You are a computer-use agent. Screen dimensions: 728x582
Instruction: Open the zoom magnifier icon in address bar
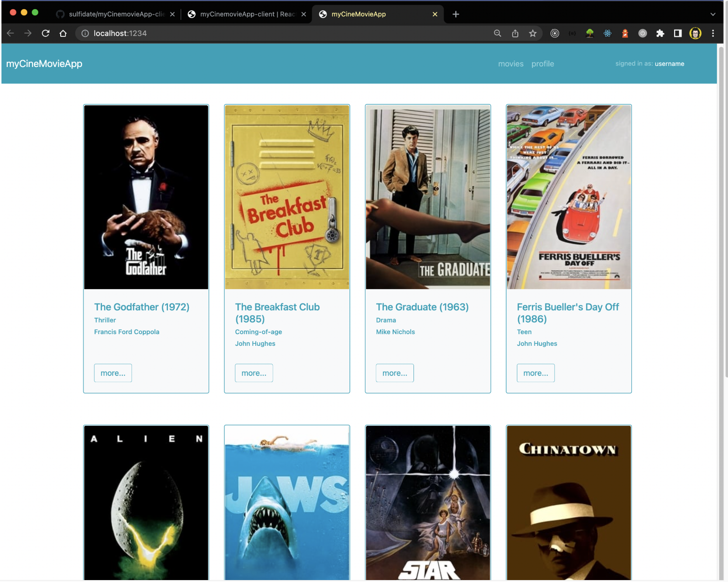pos(497,33)
